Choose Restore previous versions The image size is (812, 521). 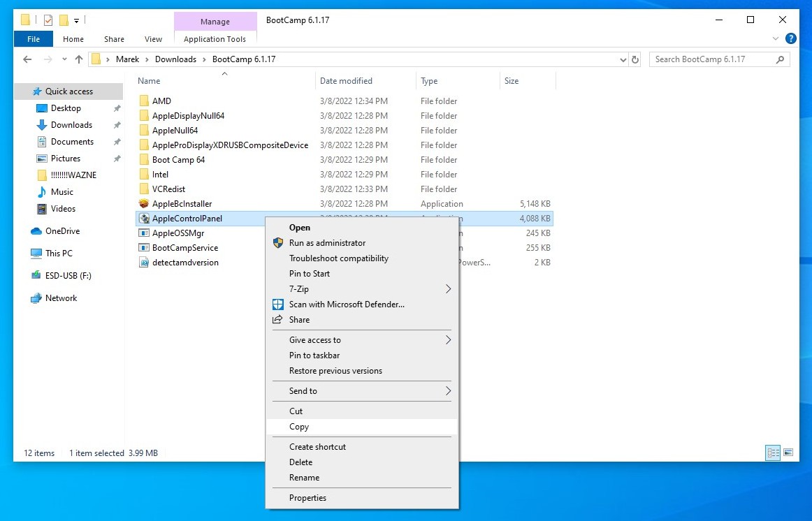click(x=362, y=371)
